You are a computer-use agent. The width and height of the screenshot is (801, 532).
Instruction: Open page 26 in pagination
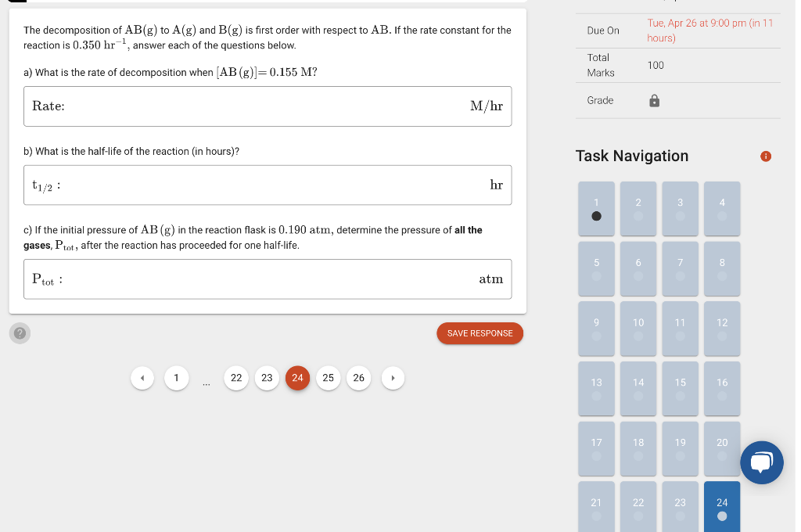[x=358, y=378]
